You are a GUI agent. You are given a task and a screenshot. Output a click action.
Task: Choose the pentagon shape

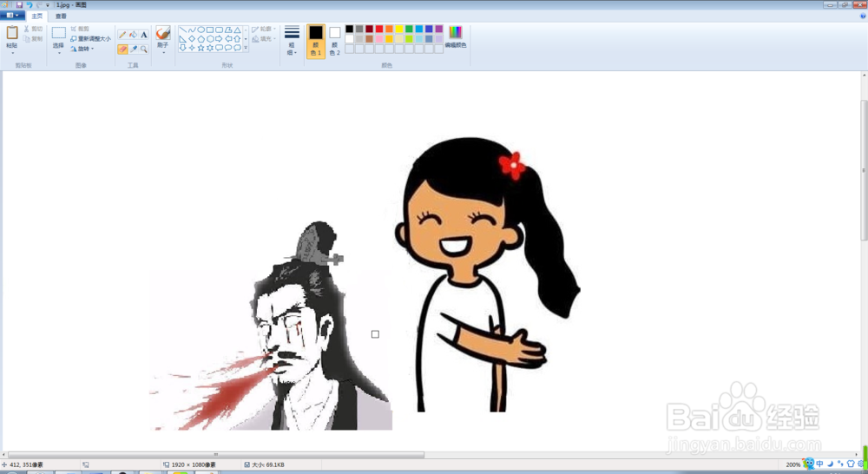point(201,39)
